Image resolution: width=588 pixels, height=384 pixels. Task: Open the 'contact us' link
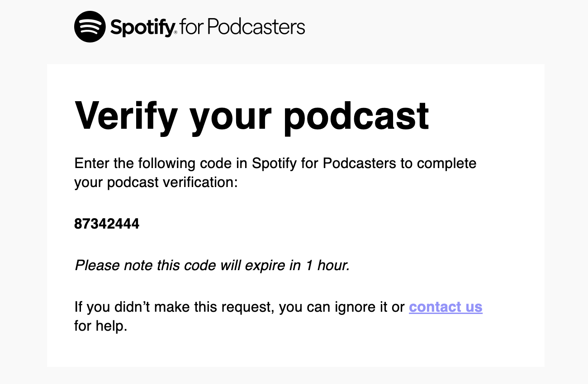click(446, 307)
